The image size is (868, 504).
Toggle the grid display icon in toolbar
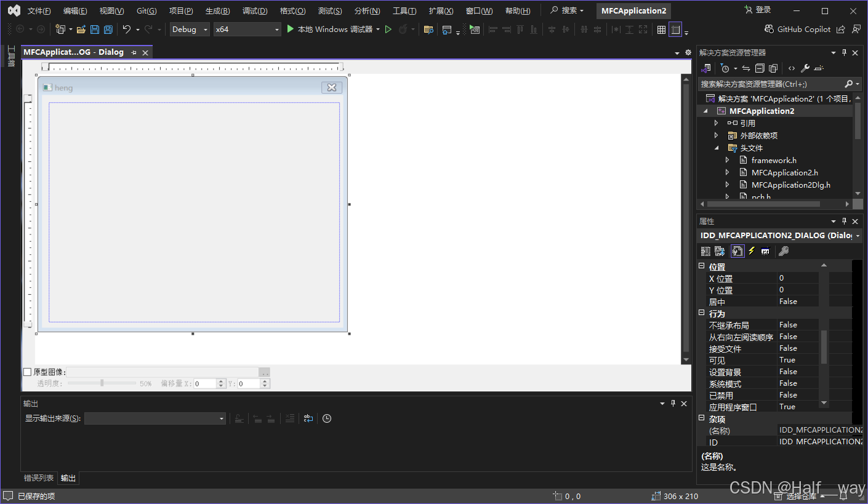click(x=661, y=30)
